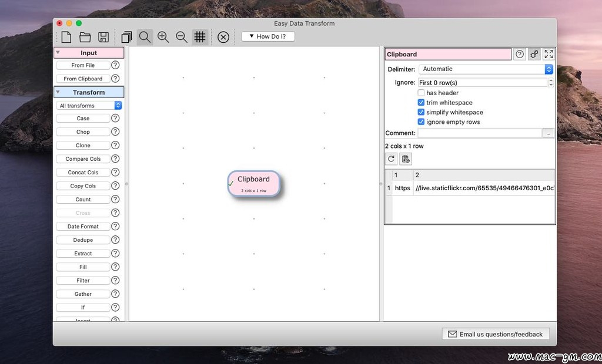Expand Clipboard panel to full screen

[549, 54]
